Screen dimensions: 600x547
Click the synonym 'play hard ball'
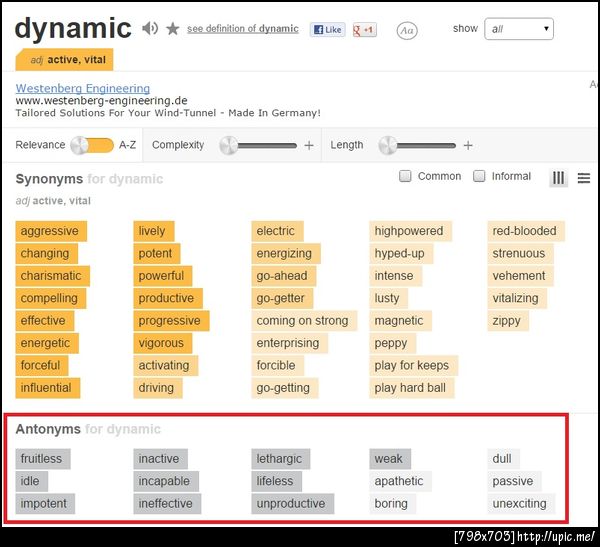(x=412, y=388)
